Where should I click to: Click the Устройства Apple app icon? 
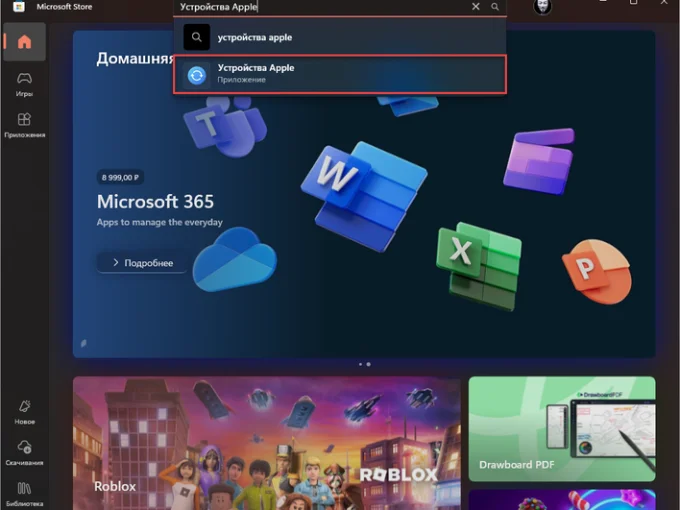196,75
